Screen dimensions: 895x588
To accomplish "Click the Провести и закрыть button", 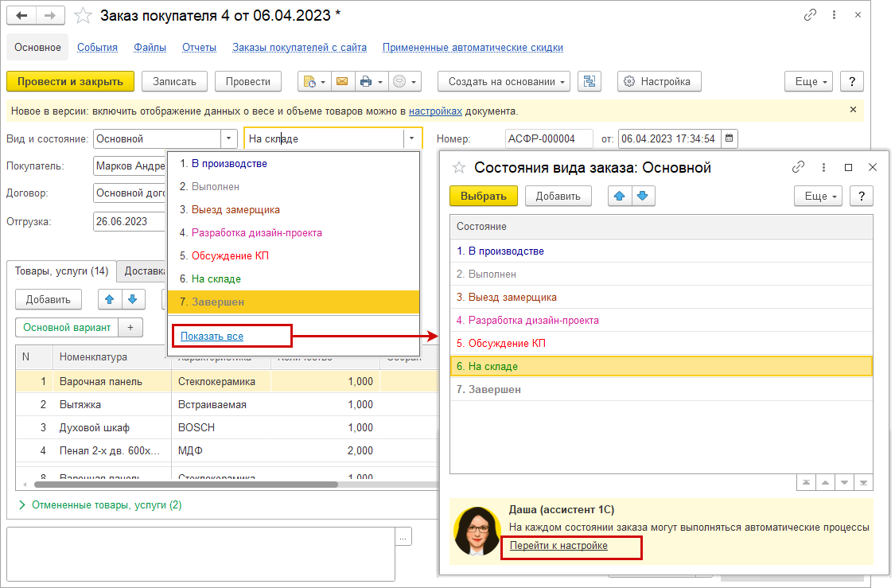I will (70, 82).
